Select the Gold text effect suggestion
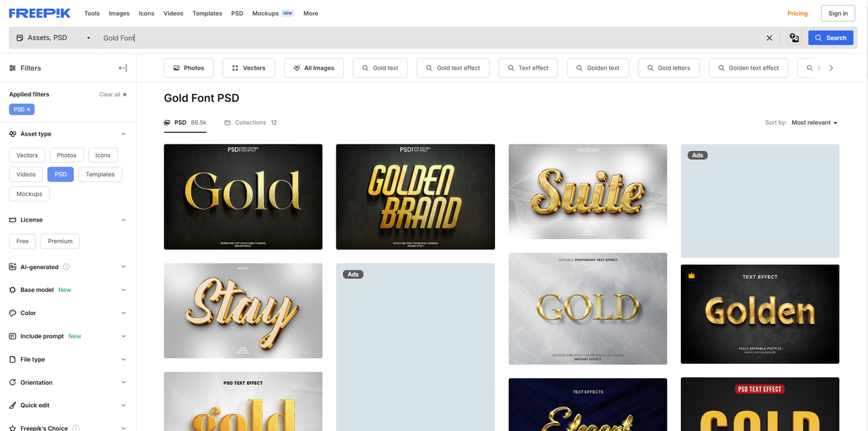Screen dimensions: 868x431 point(453,68)
